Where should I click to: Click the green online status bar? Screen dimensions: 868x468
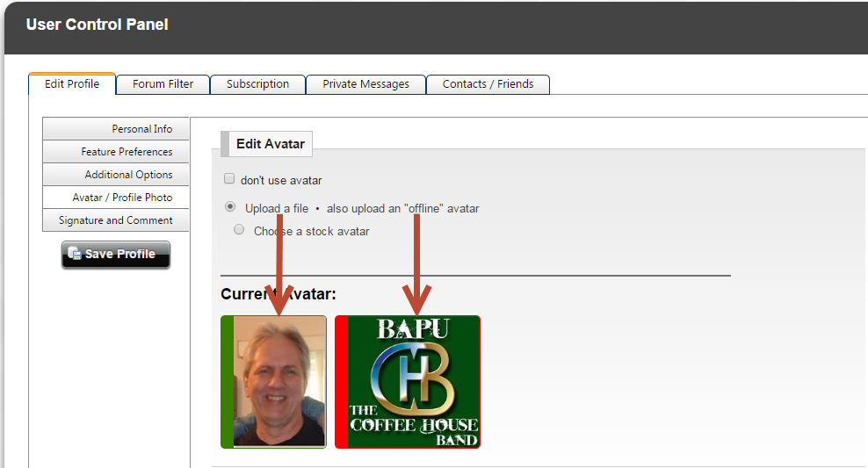[x=227, y=382]
